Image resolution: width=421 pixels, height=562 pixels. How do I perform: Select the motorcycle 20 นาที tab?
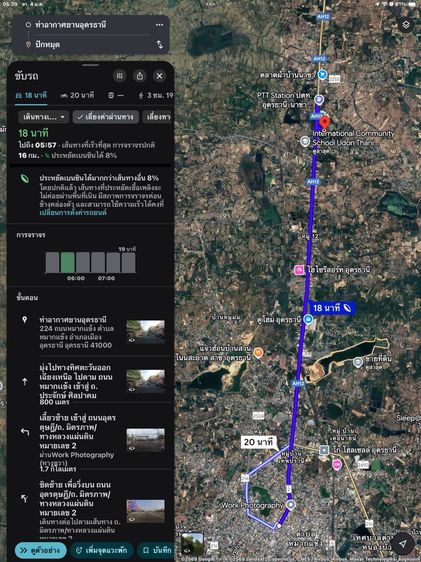tap(77, 95)
